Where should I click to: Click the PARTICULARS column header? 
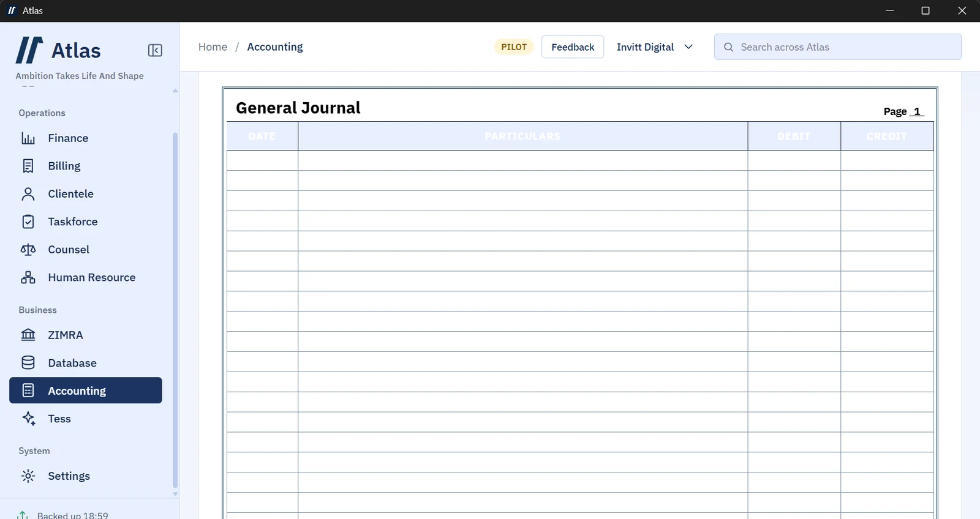pos(522,136)
